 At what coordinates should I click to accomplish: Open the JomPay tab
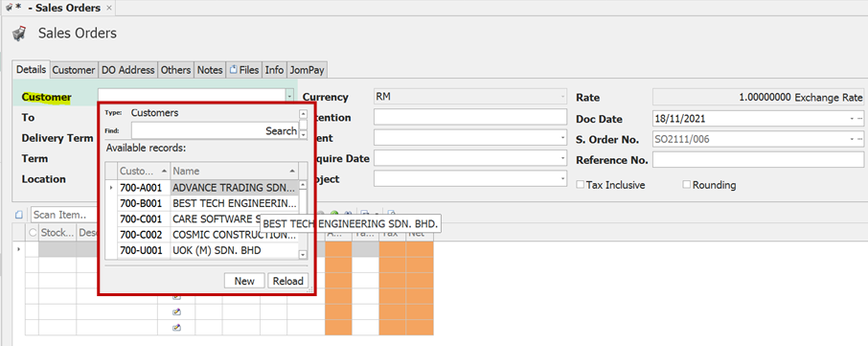pyautogui.click(x=307, y=70)
